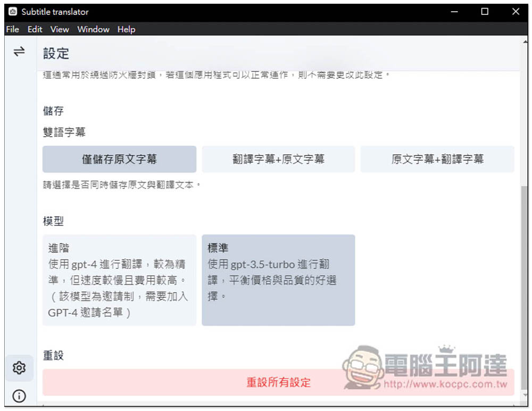
Task: Click the Subtitle translator app icon in title bar
Action: pos(13,12)
